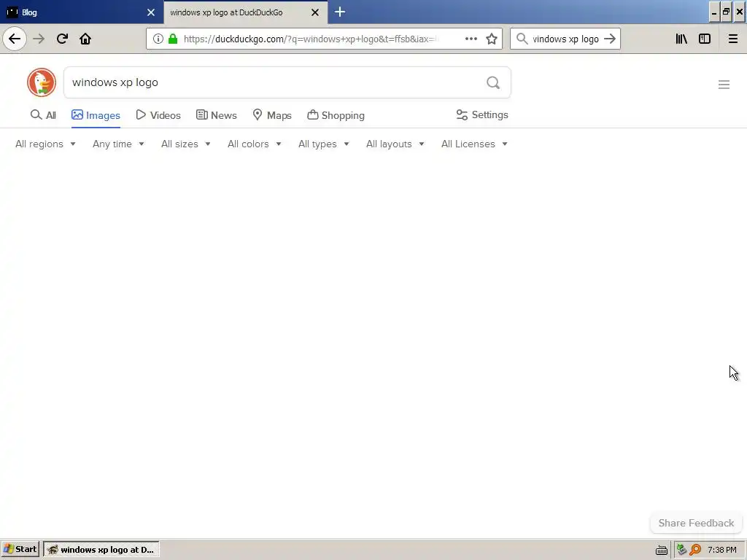Expand the All types filter

click(324, 144)
